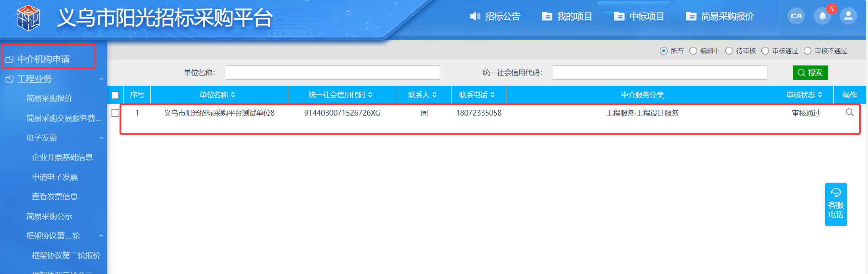Viewport: 868px width, 274px height.
Task: Sort by 审核状态 column arrows
Action: (x=820, y=95)
